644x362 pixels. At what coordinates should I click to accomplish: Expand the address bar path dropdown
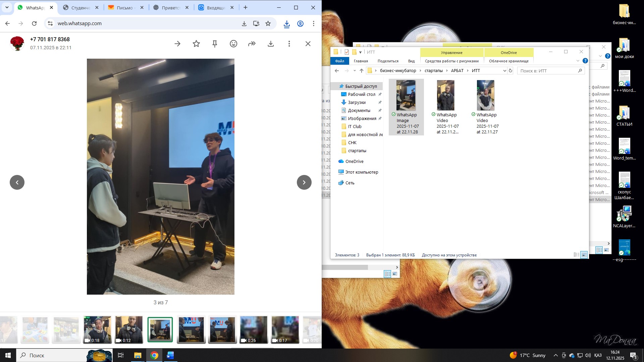point(504,71)
